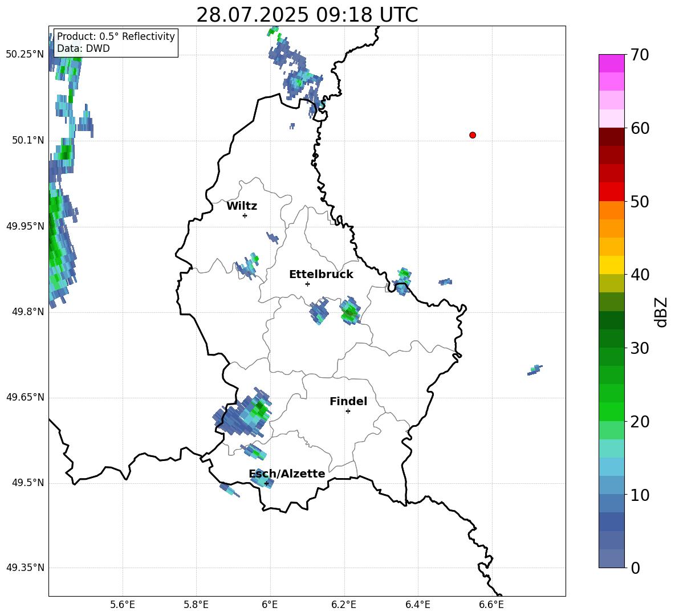Image resolution: width=675 pixels, height=616 pixels.
Task: Click the colorbar tick label 10
Action: pyautogui.click(x=639, y=495)
